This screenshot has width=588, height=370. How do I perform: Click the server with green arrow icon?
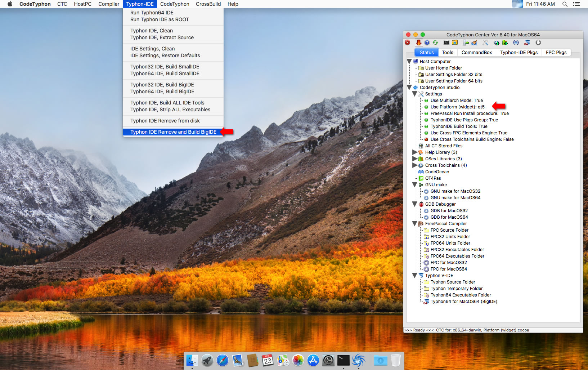click(466, 43)
